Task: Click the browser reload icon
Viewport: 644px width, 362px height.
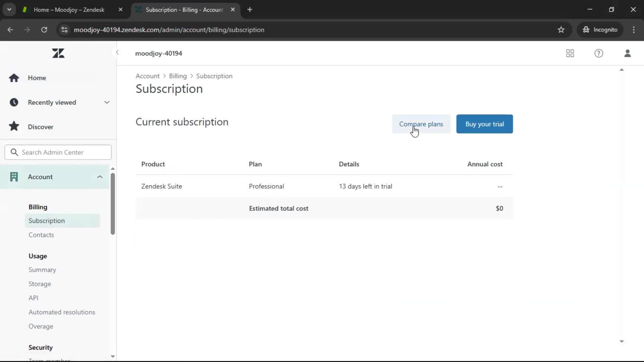Action: pyautogui.click(x=44, y=30)
